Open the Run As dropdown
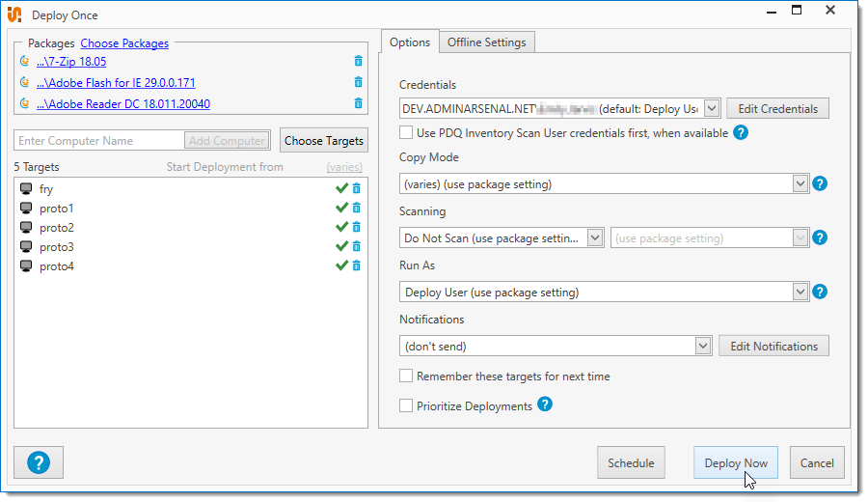This screenshot has height=502, width=868. click(799, 292)
